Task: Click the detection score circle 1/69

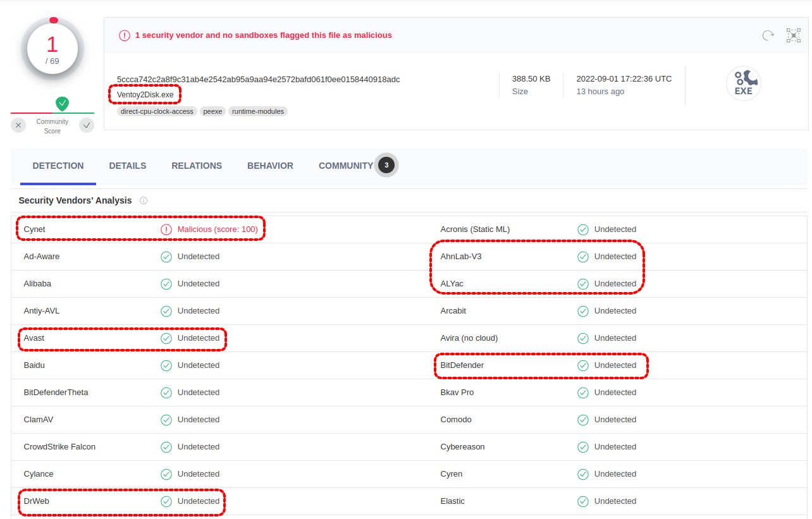Action: tap(52, 49)
